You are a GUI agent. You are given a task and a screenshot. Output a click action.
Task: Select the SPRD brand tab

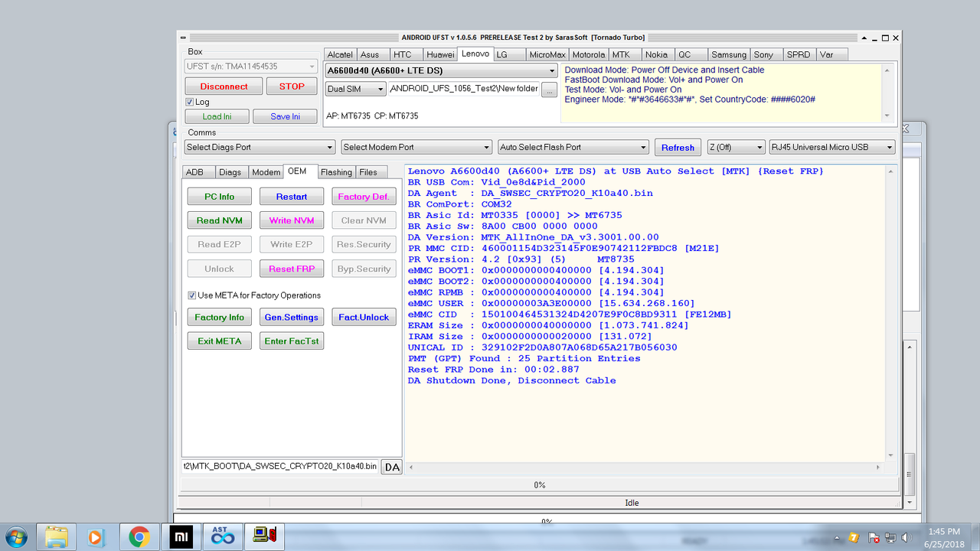click(799, 54)
